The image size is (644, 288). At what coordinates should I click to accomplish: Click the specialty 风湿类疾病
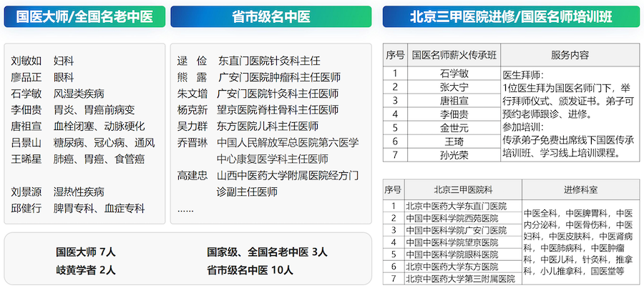[x=79, y=94]
